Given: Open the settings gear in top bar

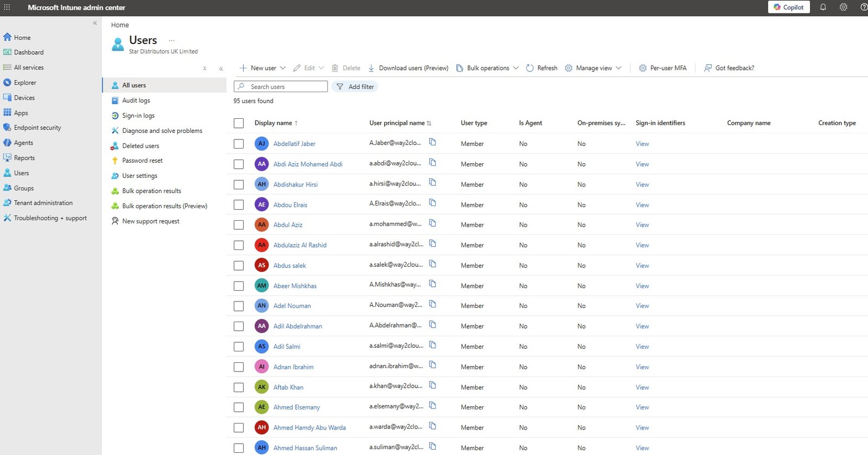Looking at the screenshot, I should pyautogui.click(x=843, y=7).
